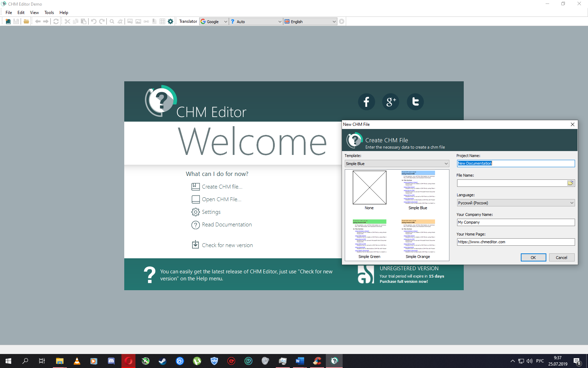Select the Simple Blue template thumbnail
Image resolution: width=588 pixels, height=368 pixels.
(x=418, y=190)
